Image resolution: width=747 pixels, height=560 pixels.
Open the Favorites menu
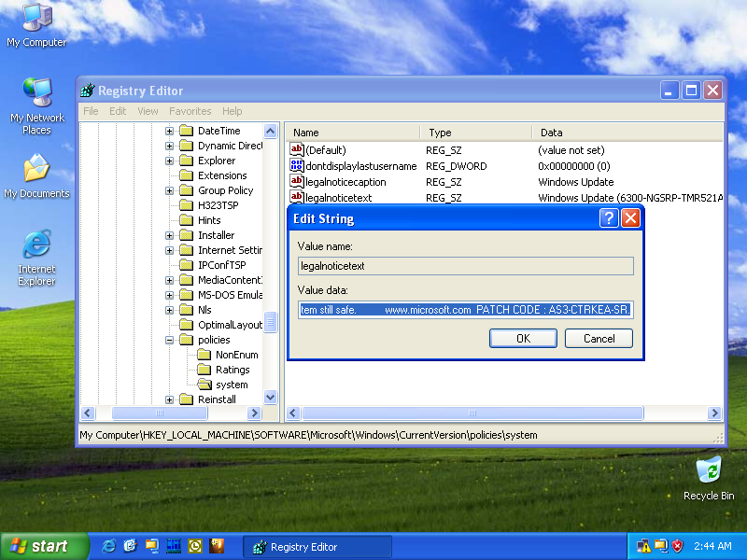190,111
